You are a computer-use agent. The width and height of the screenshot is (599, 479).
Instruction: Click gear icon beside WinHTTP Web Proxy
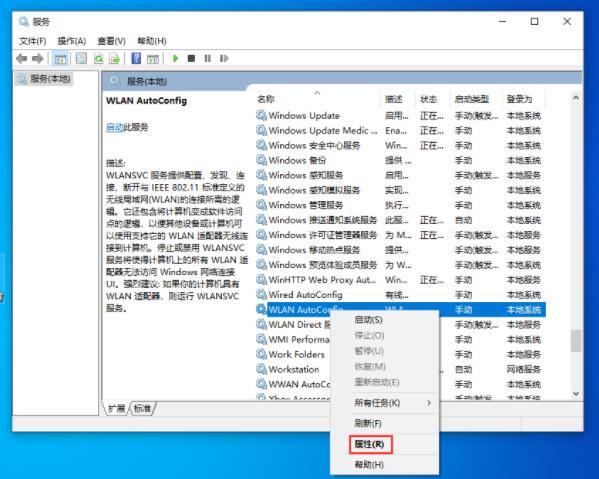coord(261,280)
